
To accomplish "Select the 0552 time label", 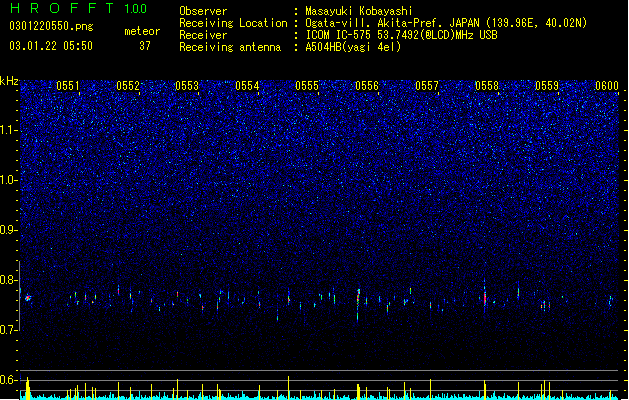I will 128,86.
